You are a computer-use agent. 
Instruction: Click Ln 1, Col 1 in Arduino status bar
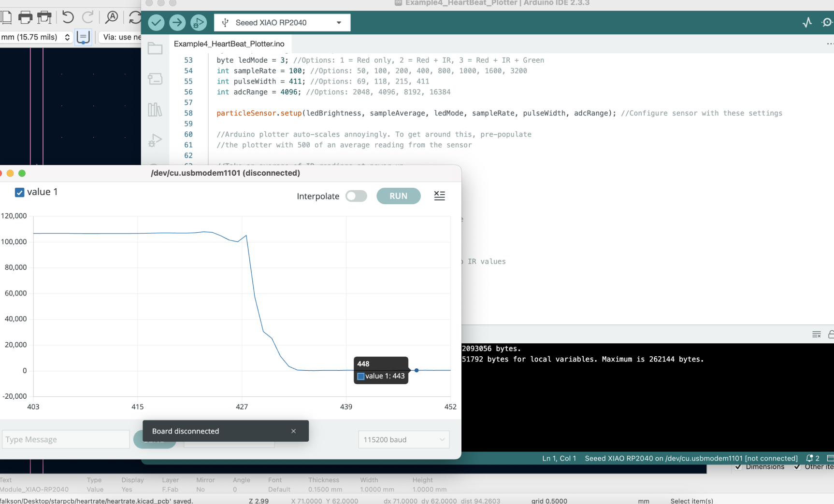559,458
